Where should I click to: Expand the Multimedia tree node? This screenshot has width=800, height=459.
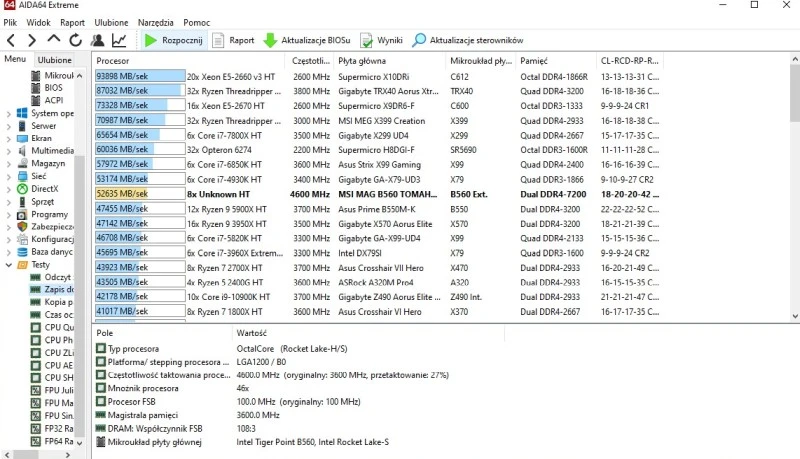(x=8, y=151)
